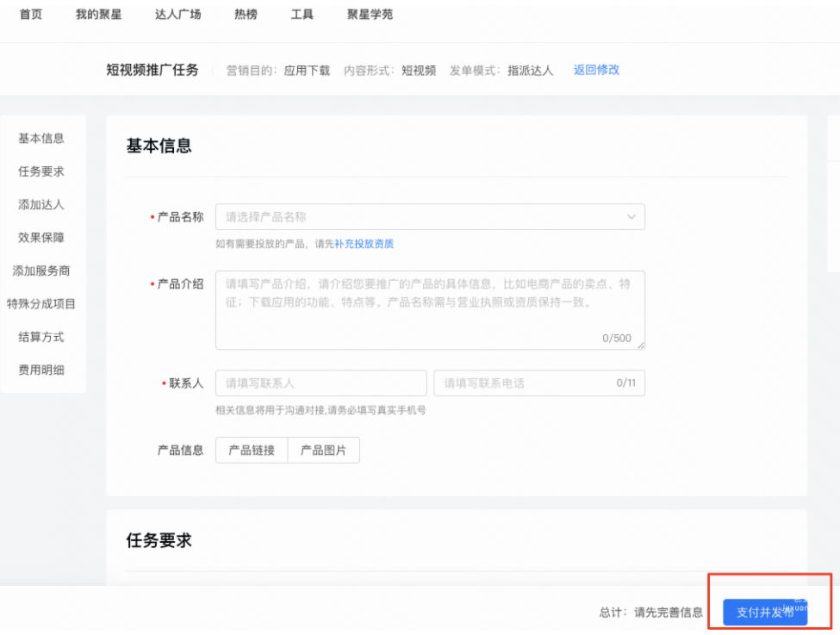Image resolution: width=840 pixels, height=635 pixels.
Task: Open the 首页 menu item
Action: pos(30,15)
